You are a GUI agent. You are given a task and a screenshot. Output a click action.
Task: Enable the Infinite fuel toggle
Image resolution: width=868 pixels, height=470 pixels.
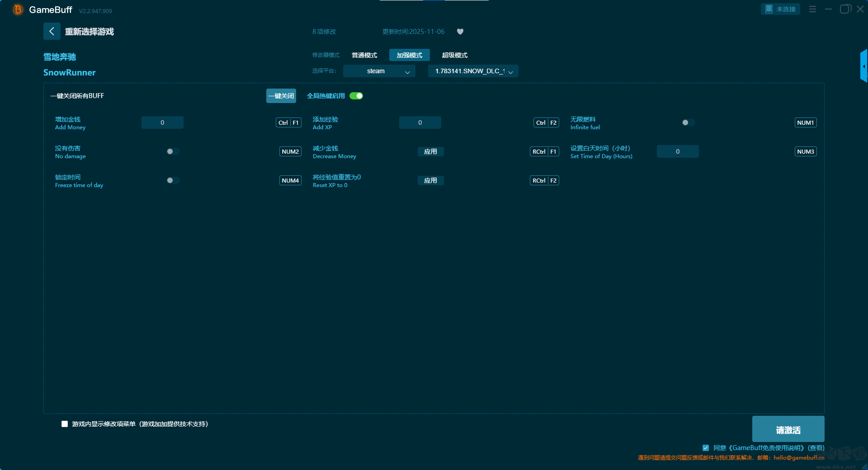(x=688, y=122)
